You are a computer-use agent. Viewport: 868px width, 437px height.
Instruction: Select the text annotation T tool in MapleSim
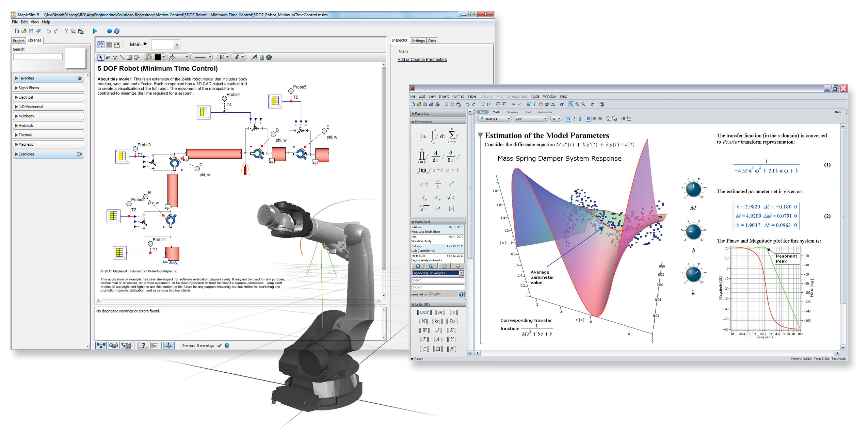coord(115,57)
